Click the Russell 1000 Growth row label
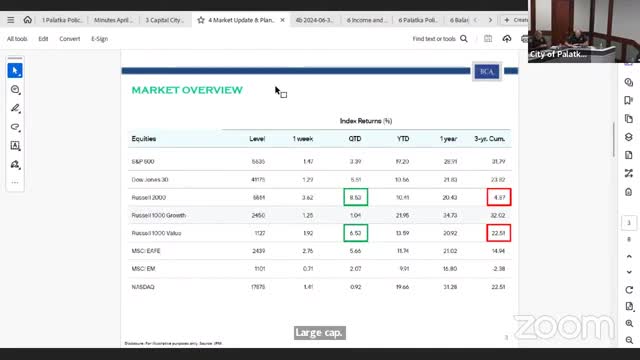Screen dimensions: 640x360 tap(158, 215)
